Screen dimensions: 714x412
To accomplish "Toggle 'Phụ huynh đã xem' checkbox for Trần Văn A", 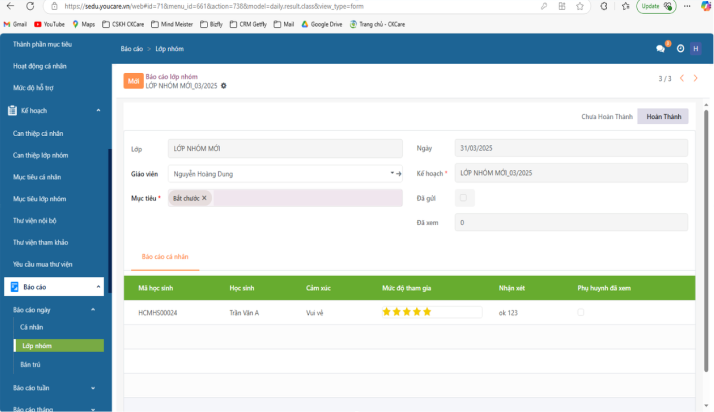I will click(580, 313).
